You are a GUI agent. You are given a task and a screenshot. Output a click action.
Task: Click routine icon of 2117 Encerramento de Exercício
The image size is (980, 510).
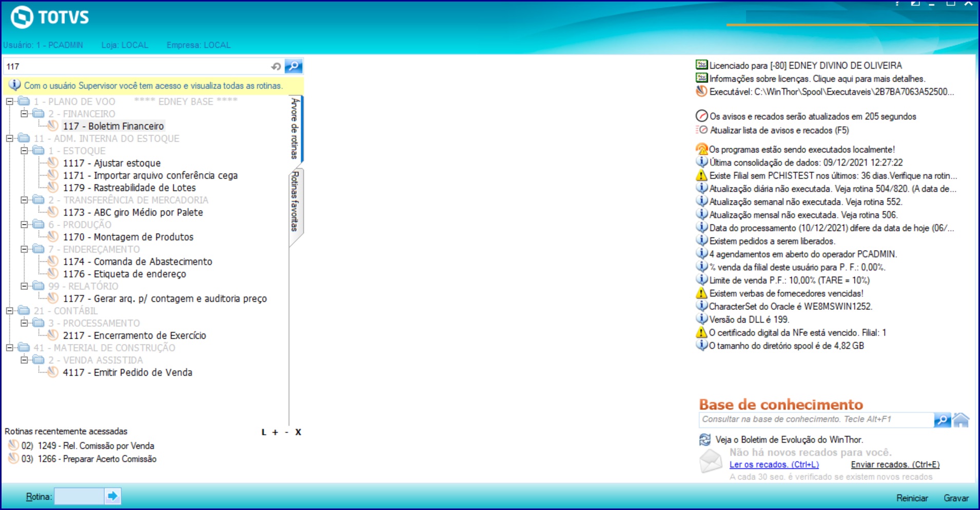[x=53, y=335]
